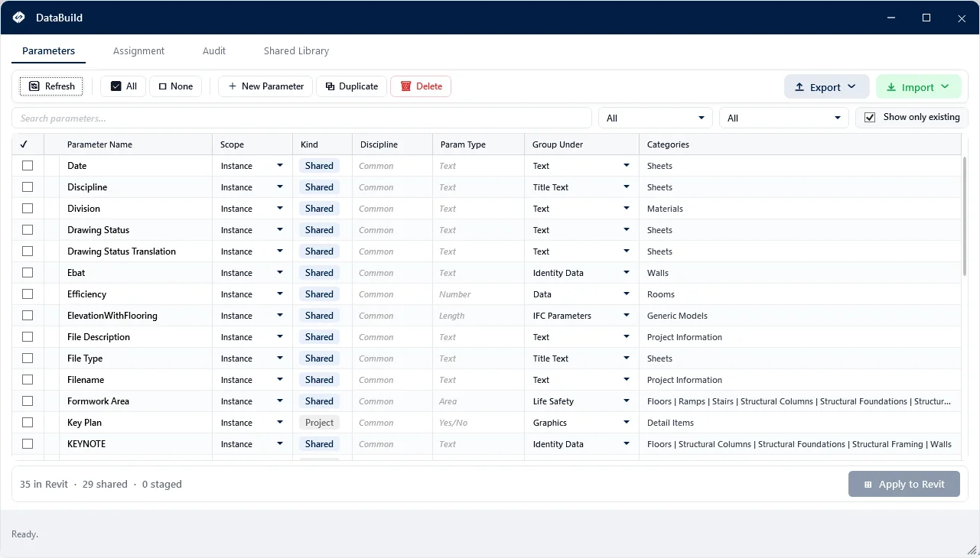980x558 pixels.
Task: Click the Yes/No param type cell
Action: (453, 423)
